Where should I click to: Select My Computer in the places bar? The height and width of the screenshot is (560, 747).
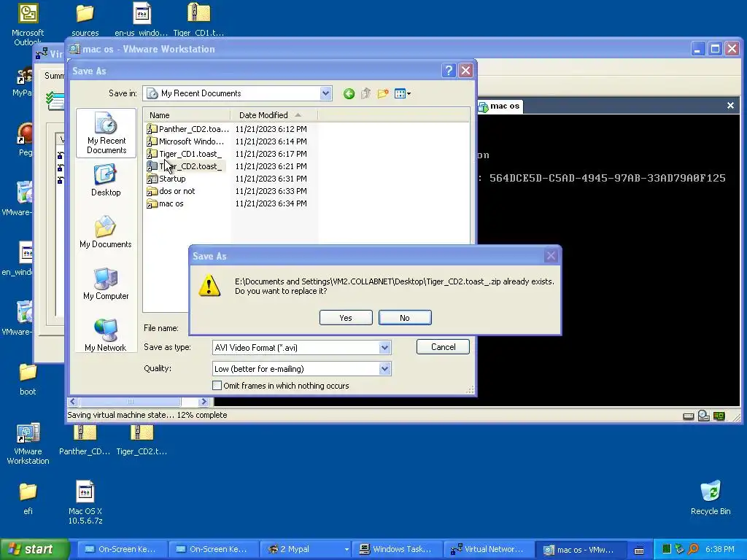106,284
